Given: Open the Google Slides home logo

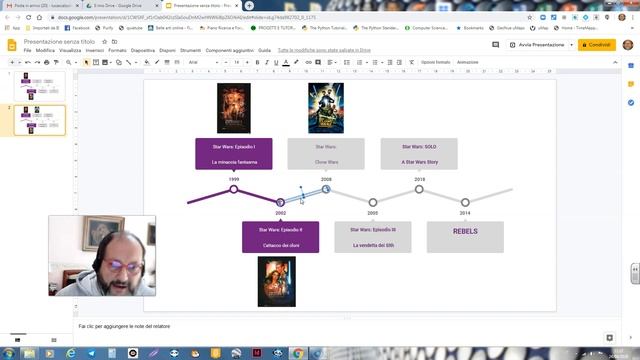Looking at the screenshot, I should coord(12,45).
